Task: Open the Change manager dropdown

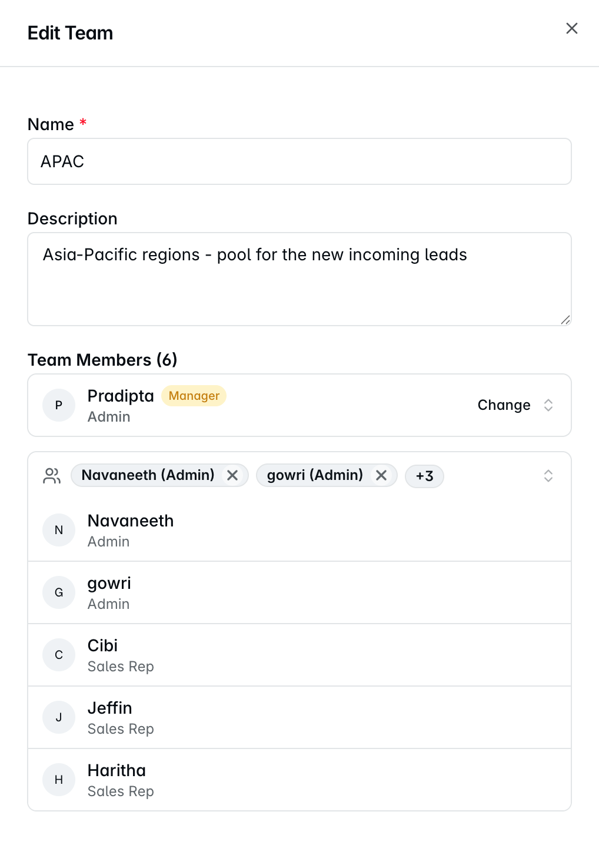Action: (x=515, y=405)
